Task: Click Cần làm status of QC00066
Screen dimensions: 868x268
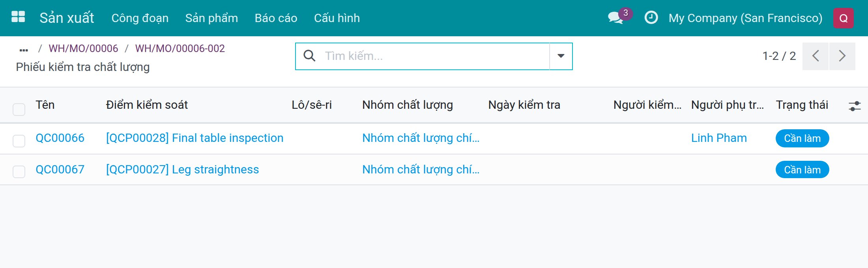Action: tap(802, 138)
